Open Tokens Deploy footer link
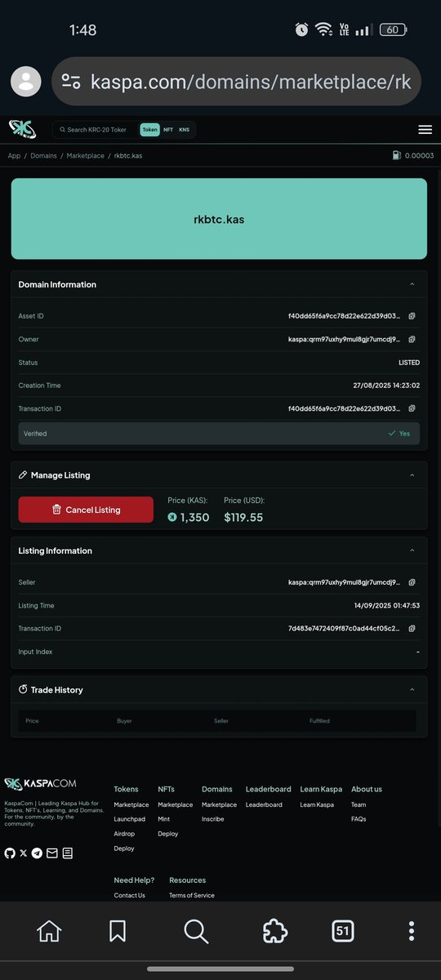Viewport: 441px width, 980px height. pos(124,849)
